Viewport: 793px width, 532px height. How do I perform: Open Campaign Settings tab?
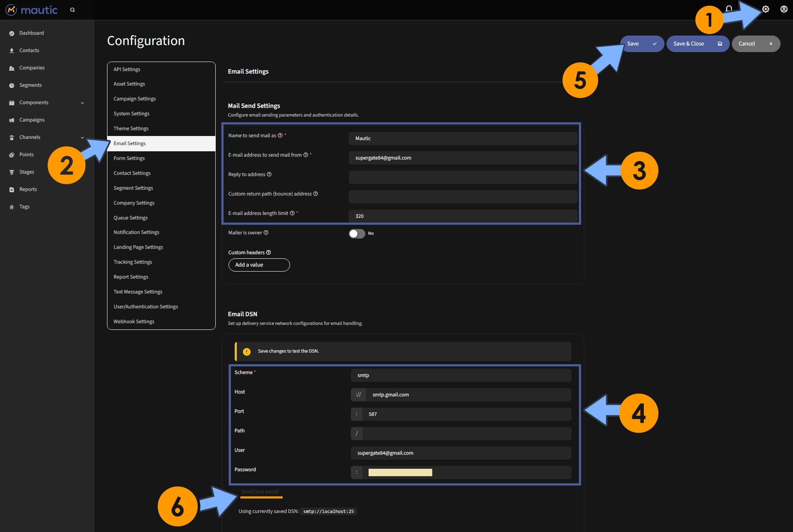coord(161,99)
